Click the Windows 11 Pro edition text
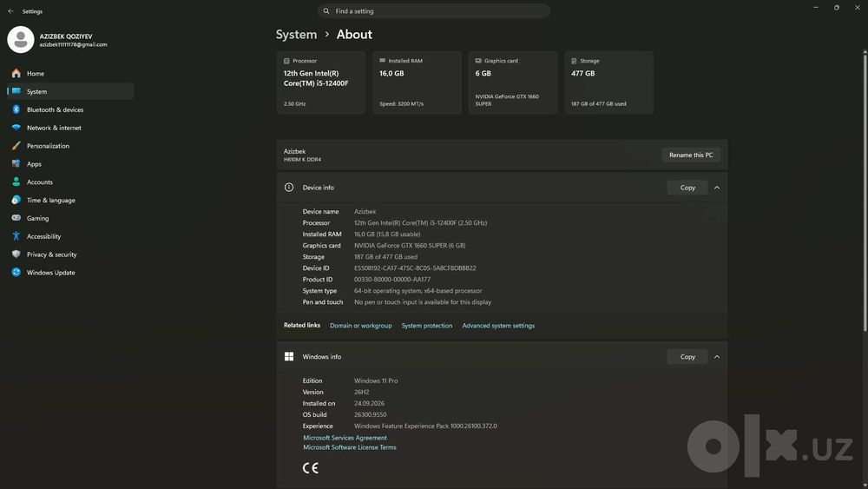The width and height of the screenshot is (868, 489). pos(376,381)
